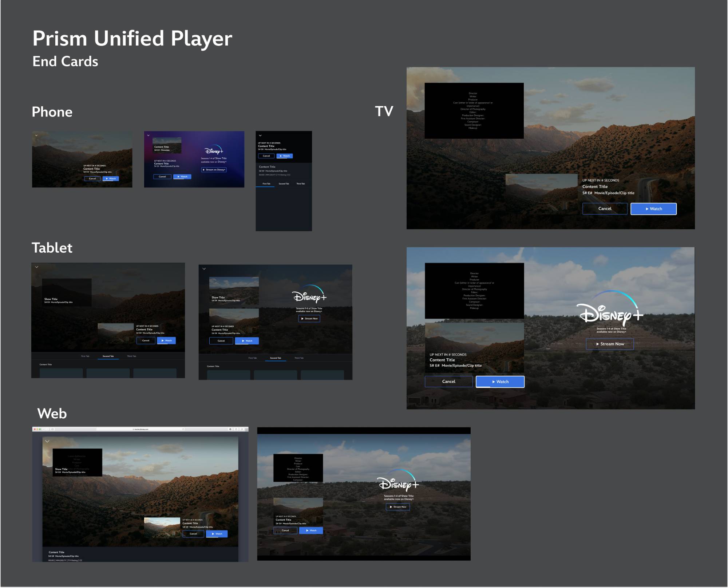This screenshot has width=728, height=588.
Task: Click Watch on the top TV end card
Action: point(654,209)
